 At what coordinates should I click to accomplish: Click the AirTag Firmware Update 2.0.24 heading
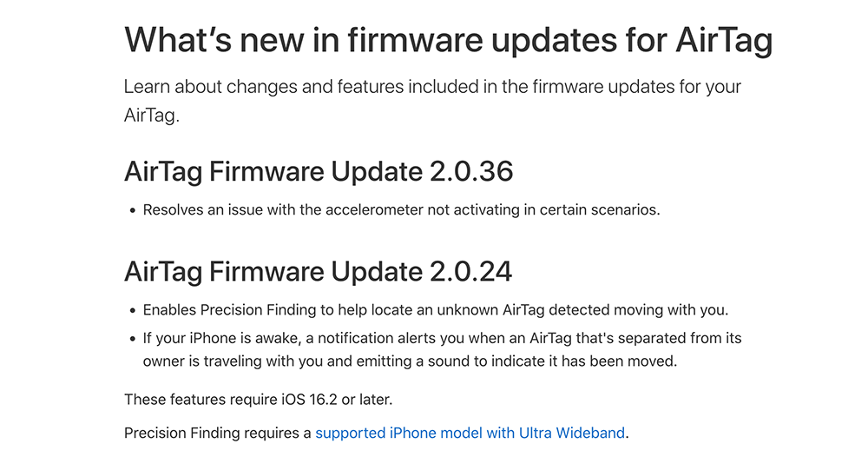click(319, 271)
